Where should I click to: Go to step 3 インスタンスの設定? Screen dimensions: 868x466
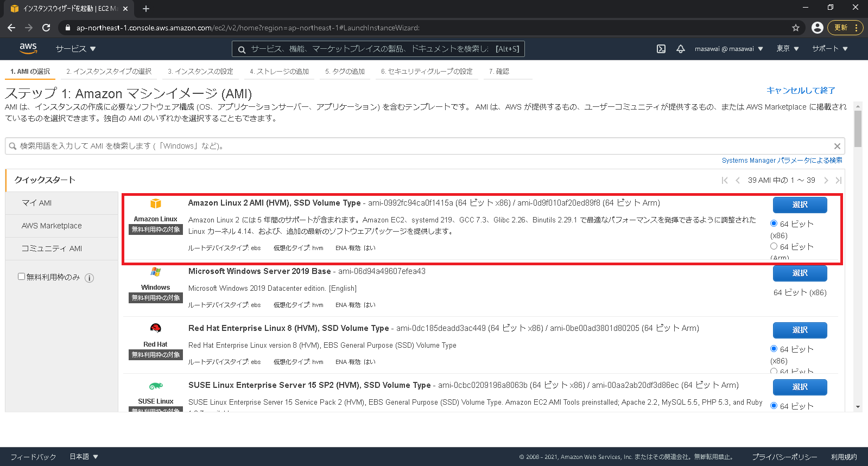pyautogui.click(x=200, y=72)
